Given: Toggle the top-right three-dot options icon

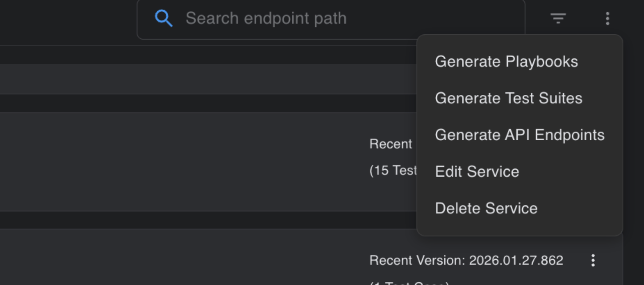Looking at the screenshot, I should (607, 18).
